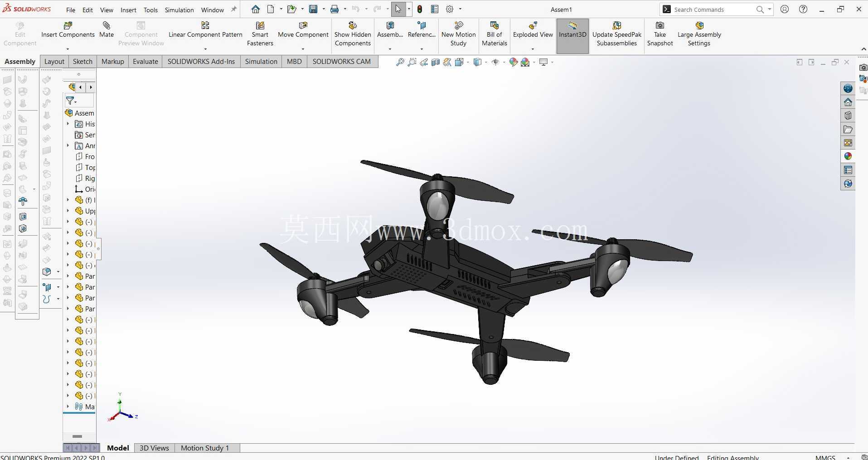Click Smart Fasteners tool

(260, 34)
